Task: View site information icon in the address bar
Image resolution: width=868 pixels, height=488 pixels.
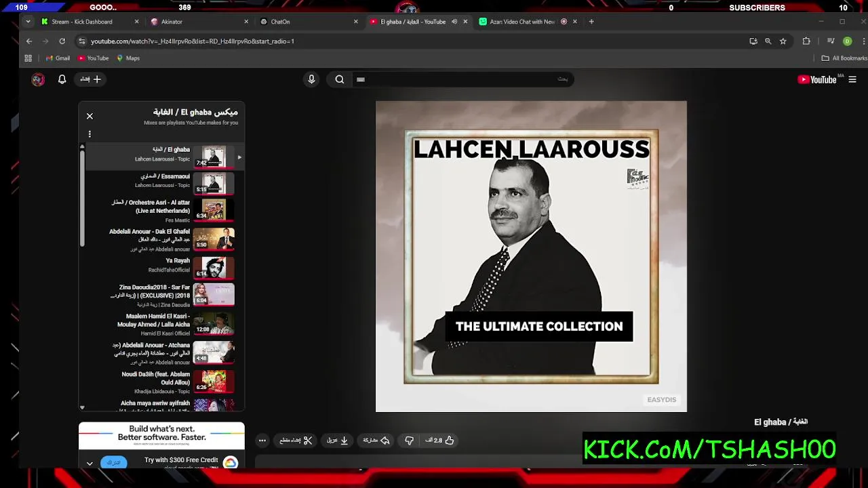Action: [x=81, y=41]
